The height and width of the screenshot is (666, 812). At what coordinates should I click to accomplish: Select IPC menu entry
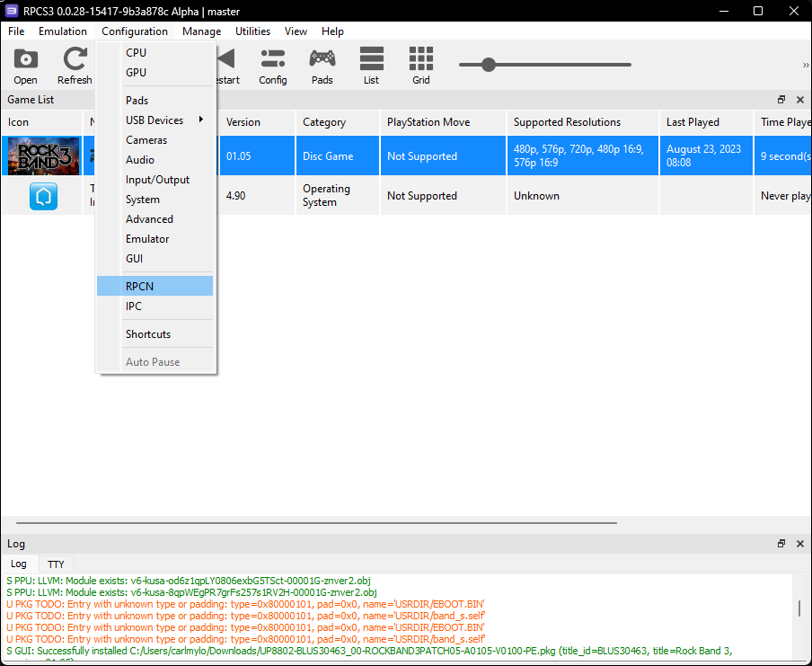click(x=154, y=306)
